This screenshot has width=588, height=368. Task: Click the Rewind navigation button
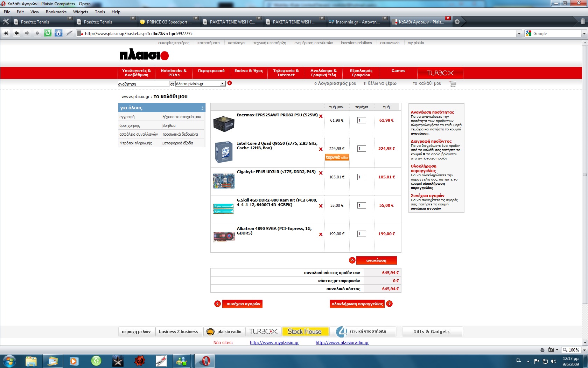click(6, 33)
